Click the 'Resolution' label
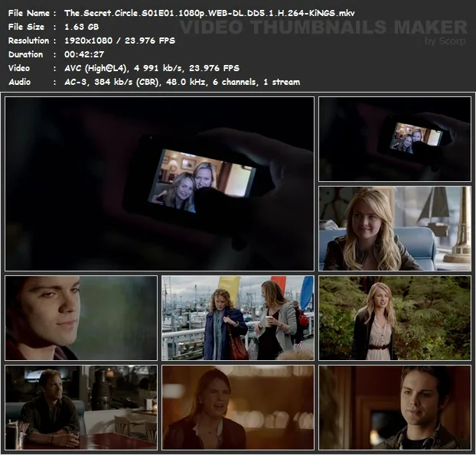The height and width of the screenshot is (455, 476). pyautogui.click(x=28, y=41)
